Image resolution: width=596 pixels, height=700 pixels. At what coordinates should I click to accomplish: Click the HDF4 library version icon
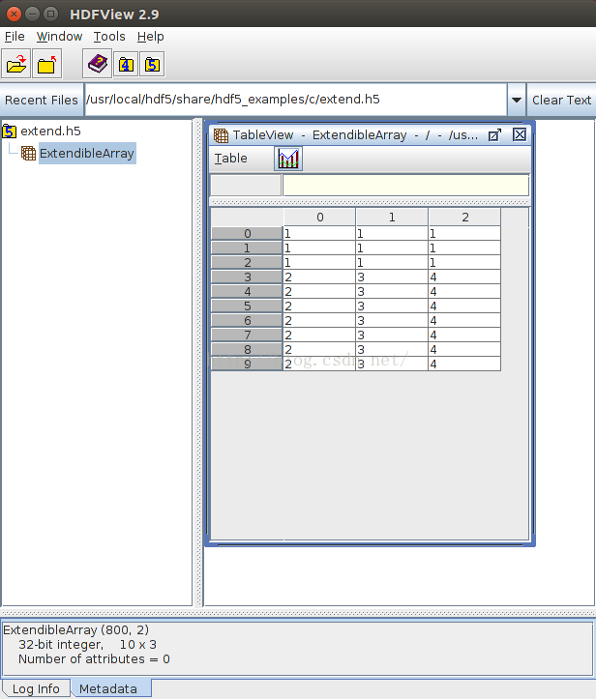(126, 65)
